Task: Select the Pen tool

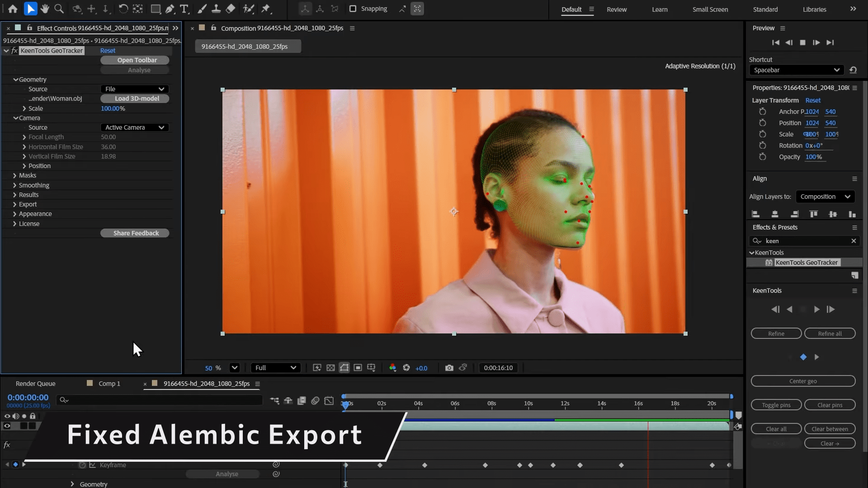Action: tap(170, 9)
